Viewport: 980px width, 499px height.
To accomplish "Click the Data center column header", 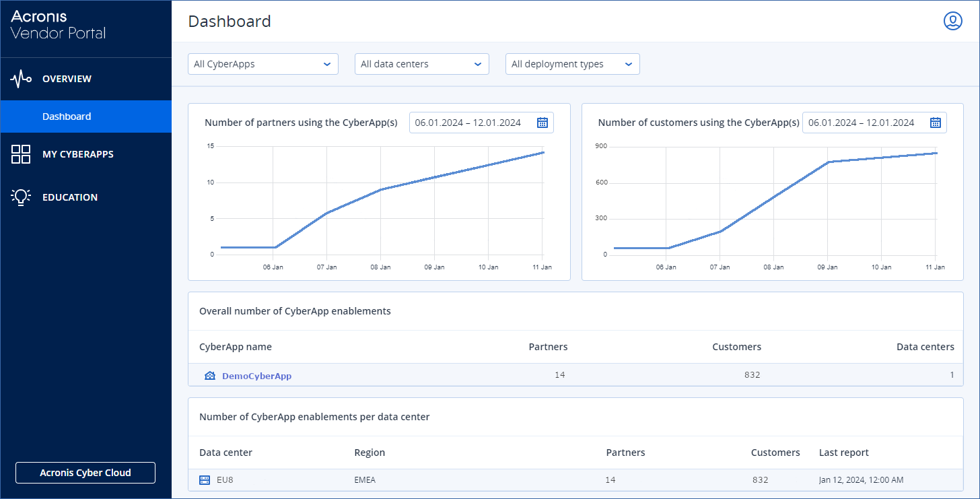I will click(225, 453).
